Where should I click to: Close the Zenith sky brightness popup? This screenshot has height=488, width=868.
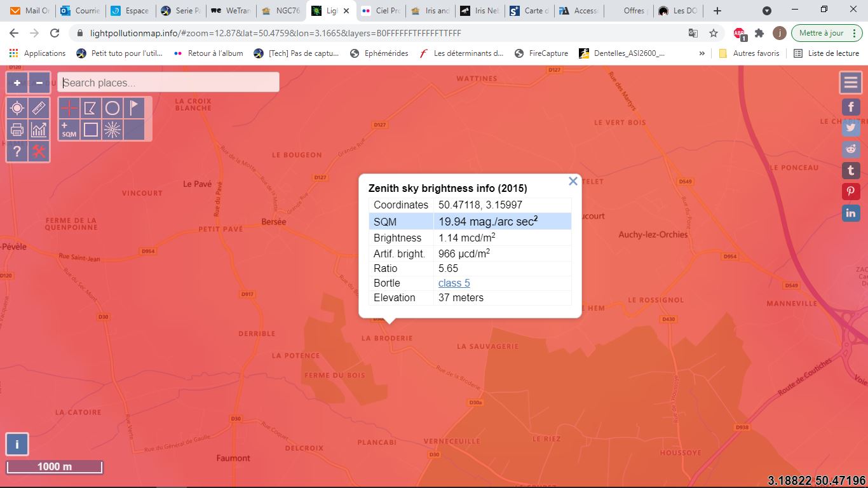point(573,181)
